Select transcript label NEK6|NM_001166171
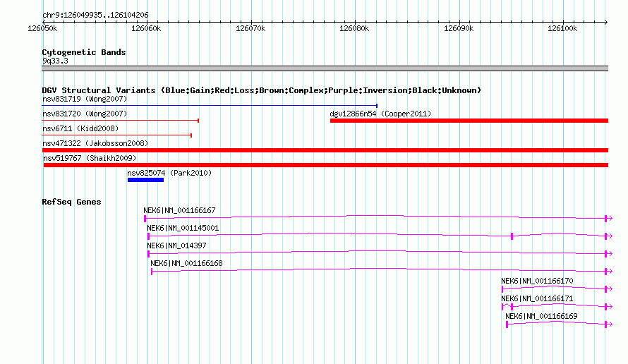 537,298
